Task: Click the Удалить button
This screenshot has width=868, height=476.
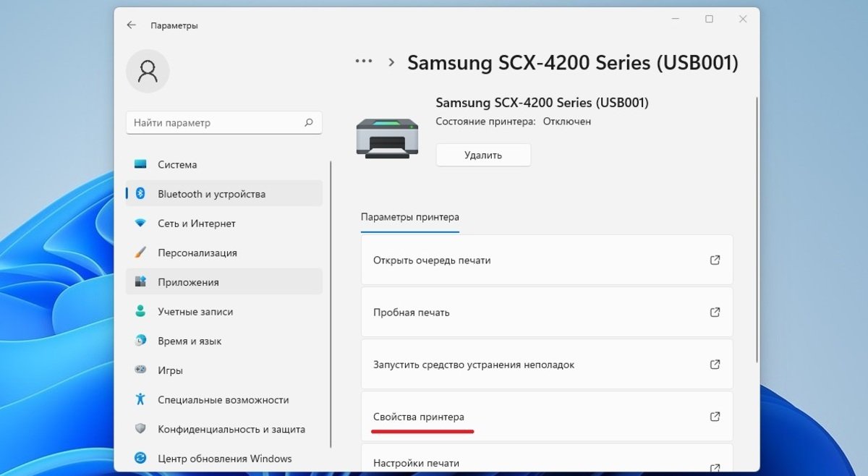Action: [483, 155]
